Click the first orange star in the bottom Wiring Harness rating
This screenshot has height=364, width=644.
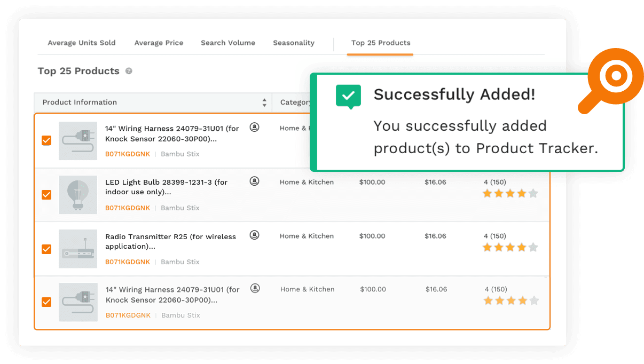pos(488,300)
